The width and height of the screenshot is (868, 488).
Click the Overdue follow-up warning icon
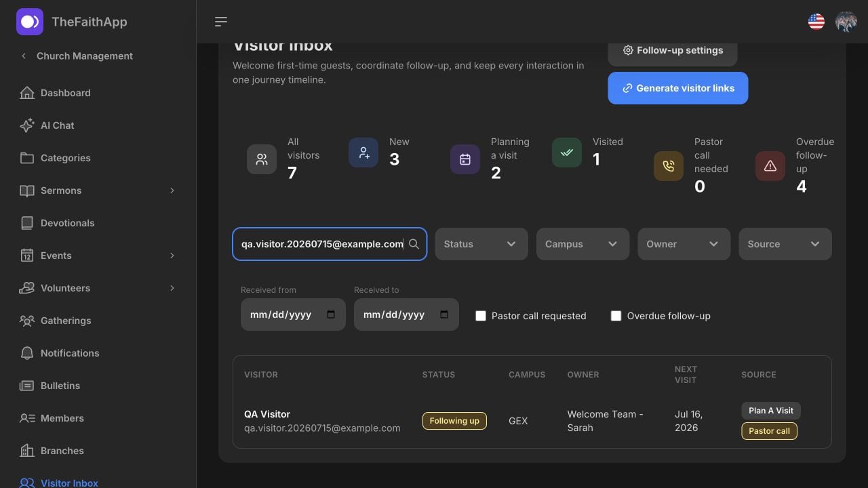(x=770, y=166)
